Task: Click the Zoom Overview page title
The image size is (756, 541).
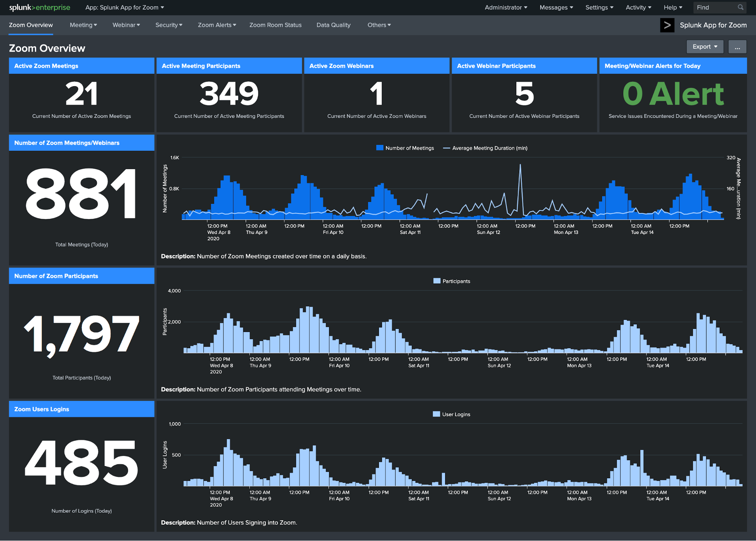Action: pyautogui.click(x=47, y=48)
